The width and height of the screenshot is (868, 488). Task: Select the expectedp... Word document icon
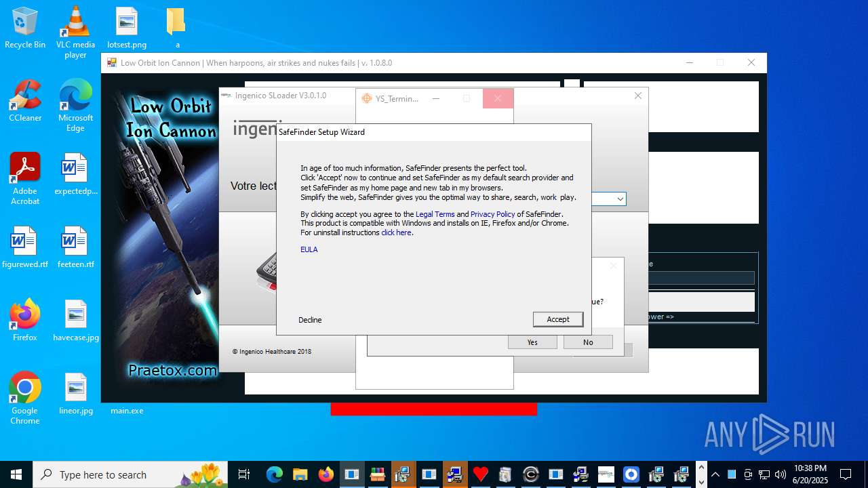[75, 174]
